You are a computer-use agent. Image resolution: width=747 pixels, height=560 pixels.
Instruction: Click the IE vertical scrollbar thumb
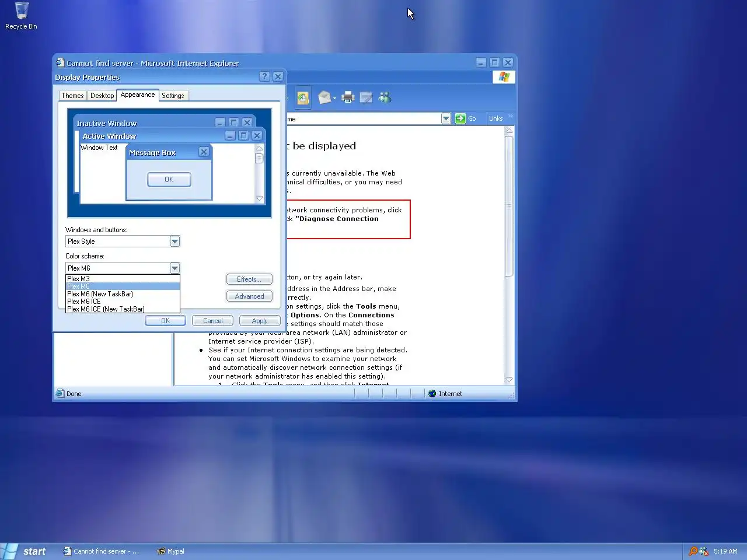coord(509,206)
